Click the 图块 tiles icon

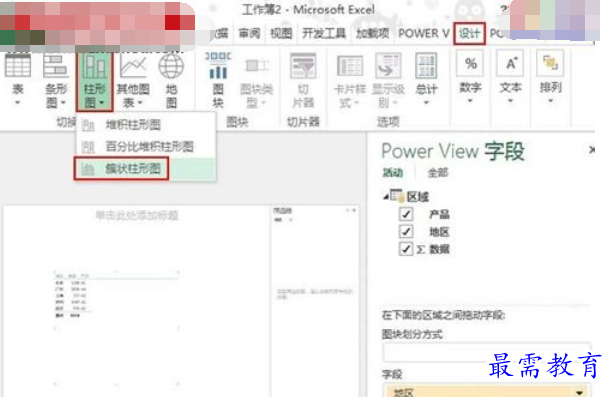click(x=218, y=81)
